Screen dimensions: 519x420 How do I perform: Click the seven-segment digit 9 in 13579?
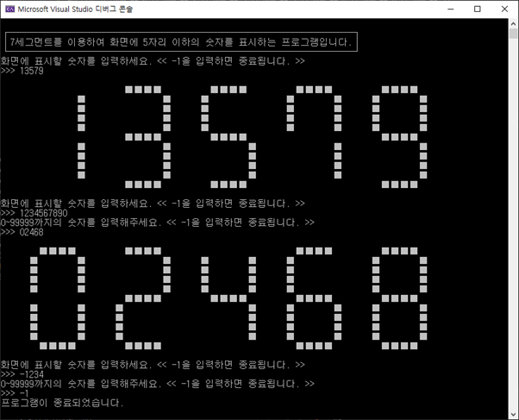(399, 137)
